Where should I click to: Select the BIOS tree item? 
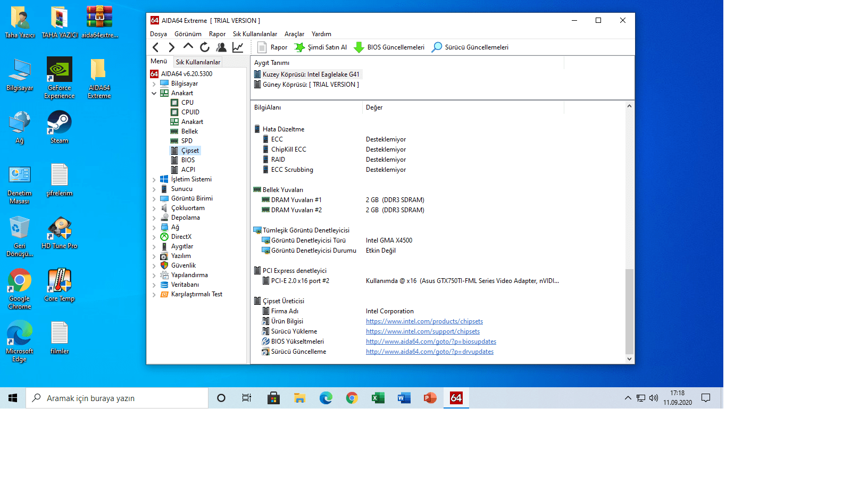pyautogui.click(x=188, y=160)
